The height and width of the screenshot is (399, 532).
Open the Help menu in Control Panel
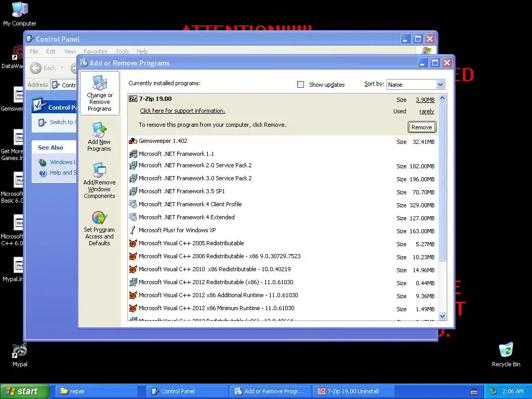(142, 51)
